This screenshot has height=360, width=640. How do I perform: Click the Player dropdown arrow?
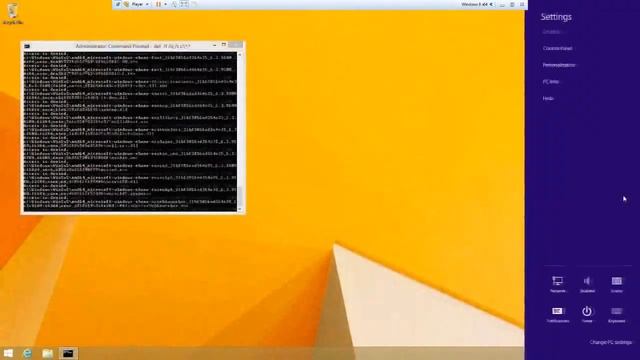[x=147, y=4]
